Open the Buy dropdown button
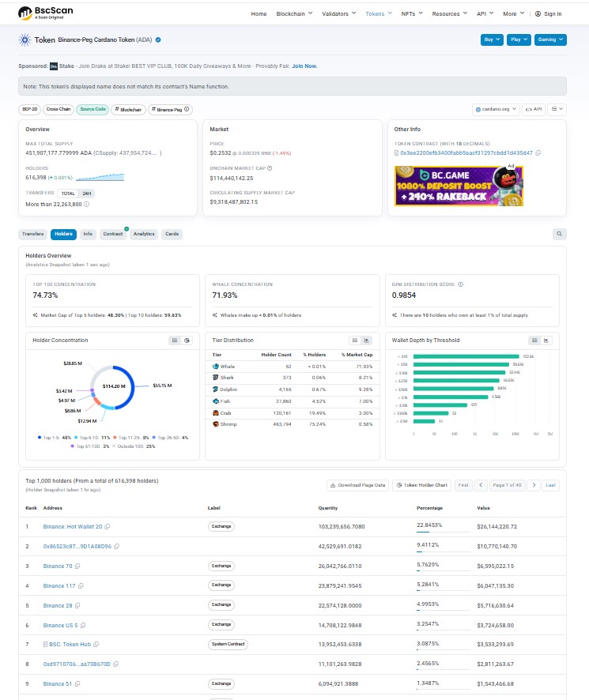The height and width of the screenshot is (700, 589). click(492, 40)
